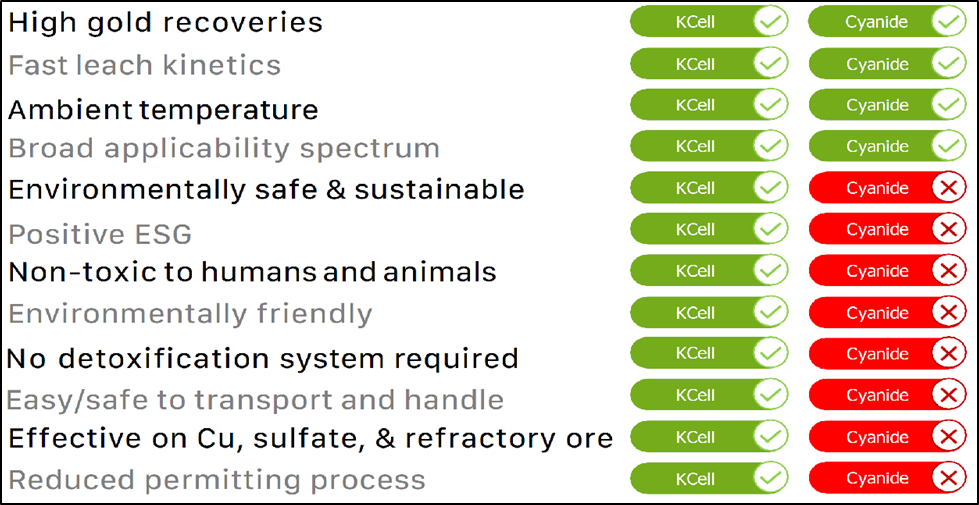
Task: Toggle Cyanide pill for Effective on Cu ore
Action: pyautogui.click(x=887, y=438)
